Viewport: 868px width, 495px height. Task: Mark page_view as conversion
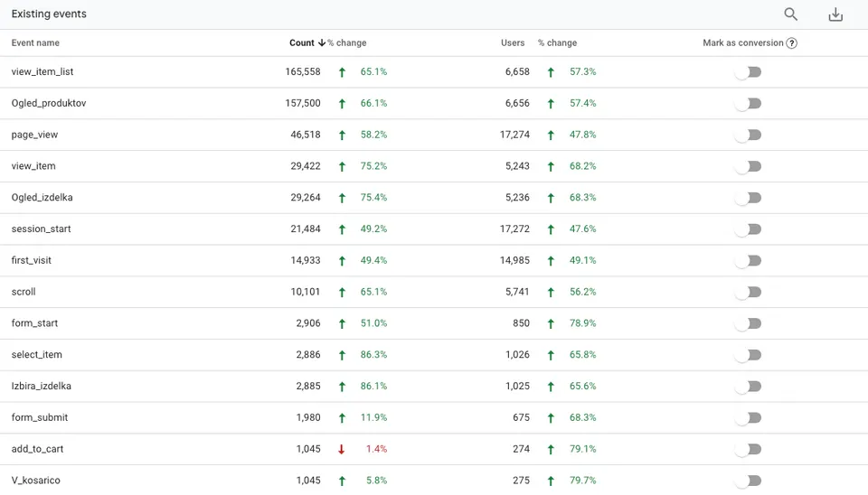[x=749, y=135]
